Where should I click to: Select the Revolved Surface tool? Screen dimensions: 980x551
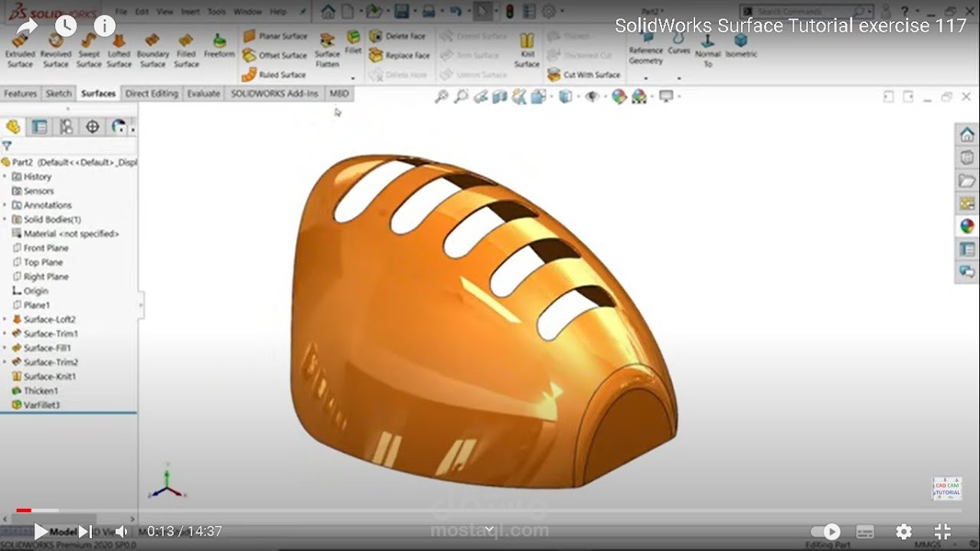pyautogui.click(x=55, y=51)
